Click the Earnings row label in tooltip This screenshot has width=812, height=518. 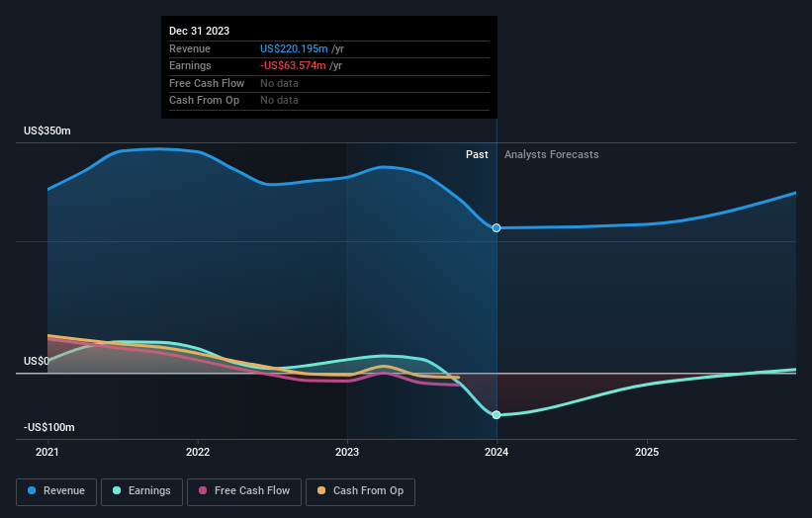coord(190,65)
